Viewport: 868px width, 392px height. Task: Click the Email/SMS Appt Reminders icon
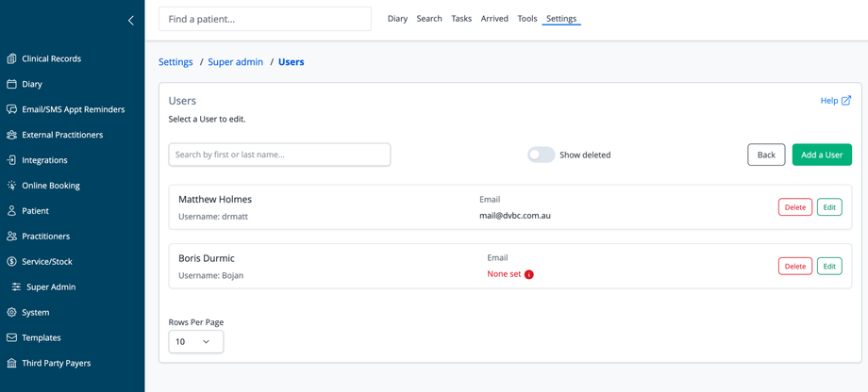(11, 109)
